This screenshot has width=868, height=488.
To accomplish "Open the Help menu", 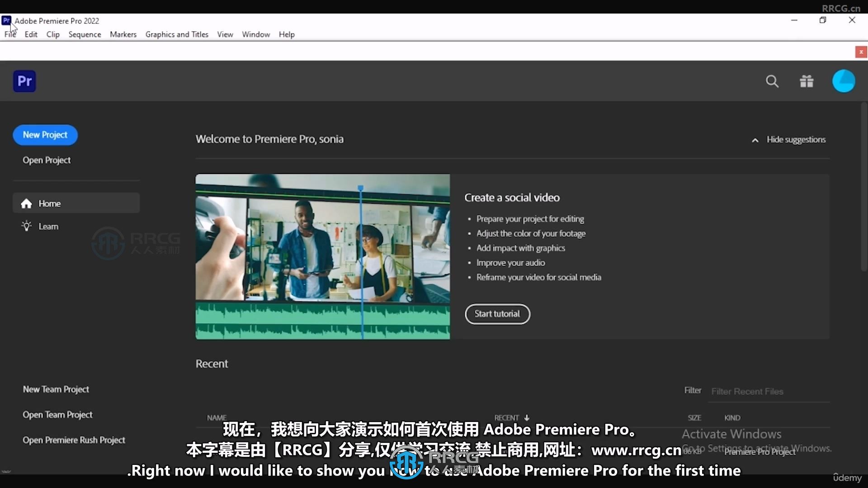I will (287, 34).
